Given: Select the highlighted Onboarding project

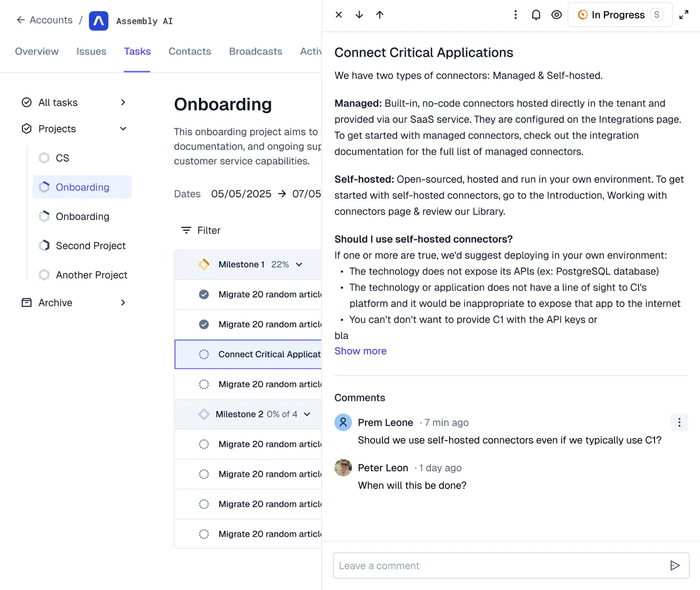Looking at the screenshot, I should (x=82, y=187).
